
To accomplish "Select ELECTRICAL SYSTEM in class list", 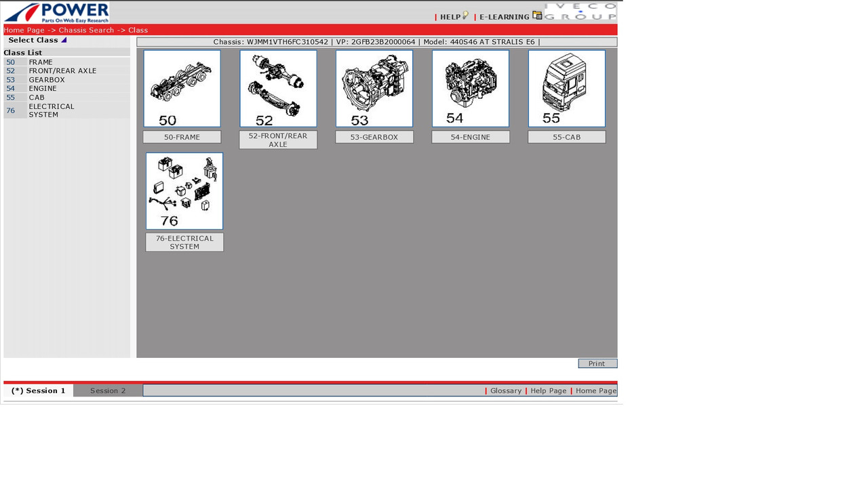I will [x=52, y=110].
